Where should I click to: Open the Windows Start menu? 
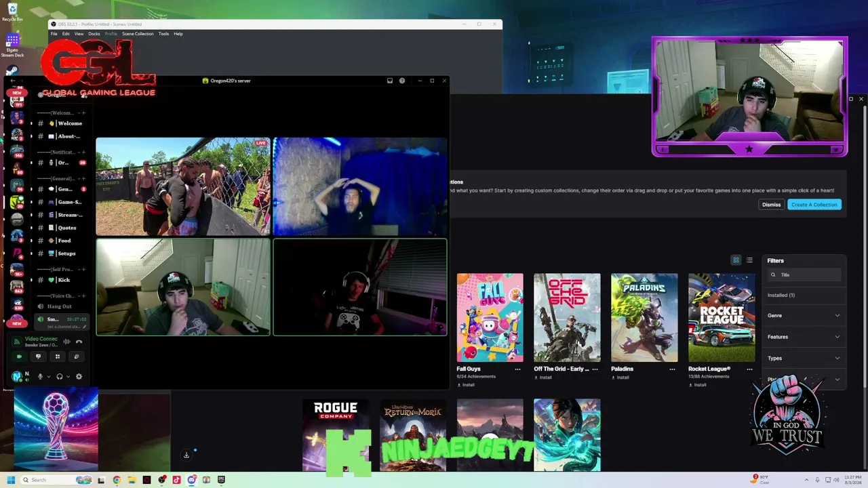tap(11, 480)
